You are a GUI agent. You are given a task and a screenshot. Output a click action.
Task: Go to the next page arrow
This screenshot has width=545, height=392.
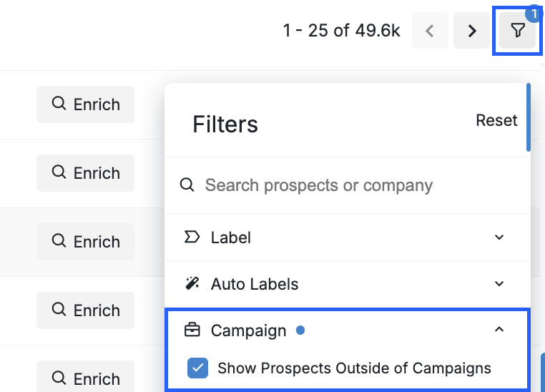[471, 31]
